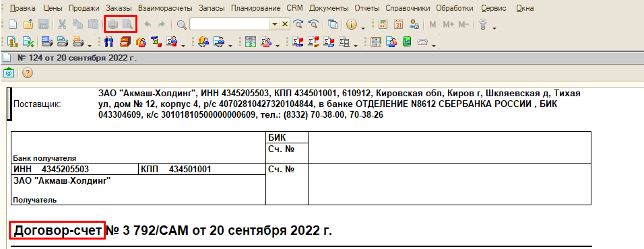Image resolution: width=644 pixels, height=249 pixels.
Task: Click the two blue people icon
Action: pyautogui.click(x=108, y=42)
